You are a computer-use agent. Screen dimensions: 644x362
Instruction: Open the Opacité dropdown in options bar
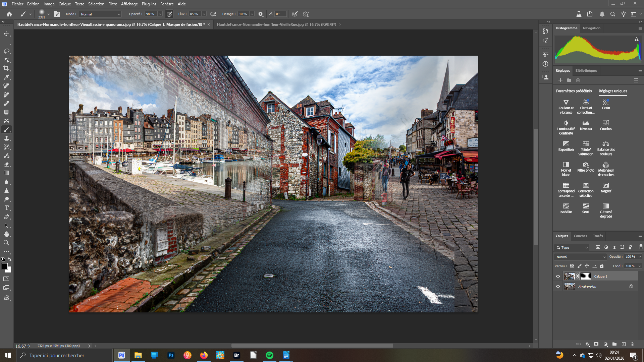tap(160, 14)
